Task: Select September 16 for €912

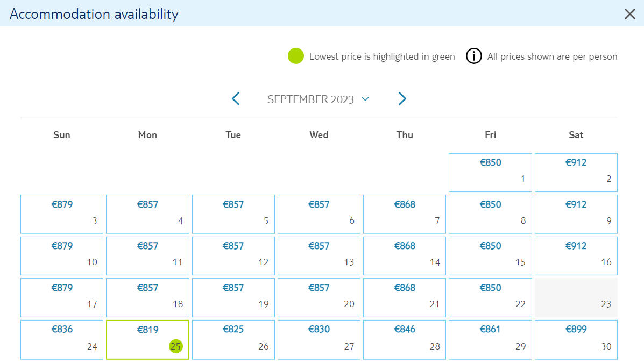Action: pyautogui.click(x=576, y=256)
